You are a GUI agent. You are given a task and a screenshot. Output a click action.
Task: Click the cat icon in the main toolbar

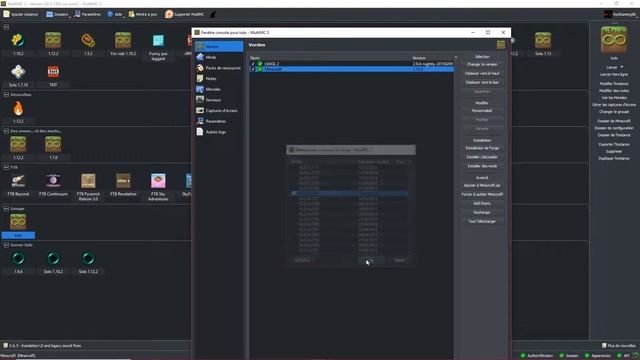coord(213,14)
